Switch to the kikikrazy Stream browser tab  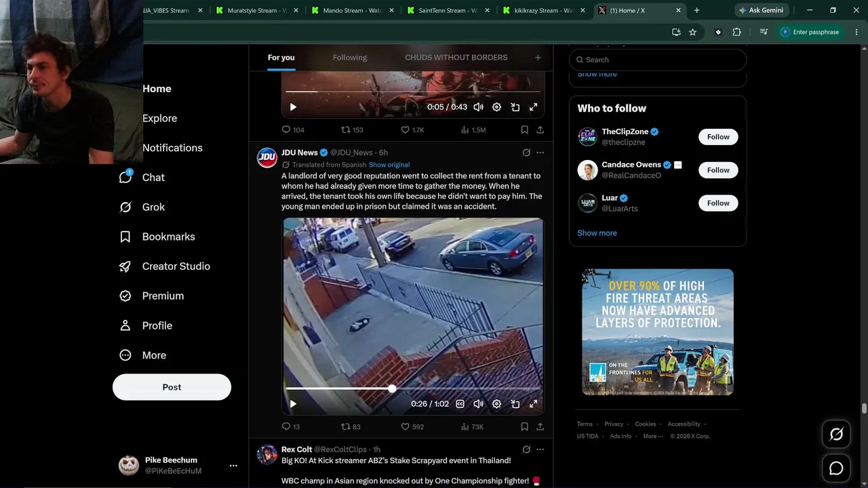pos(544,10)
